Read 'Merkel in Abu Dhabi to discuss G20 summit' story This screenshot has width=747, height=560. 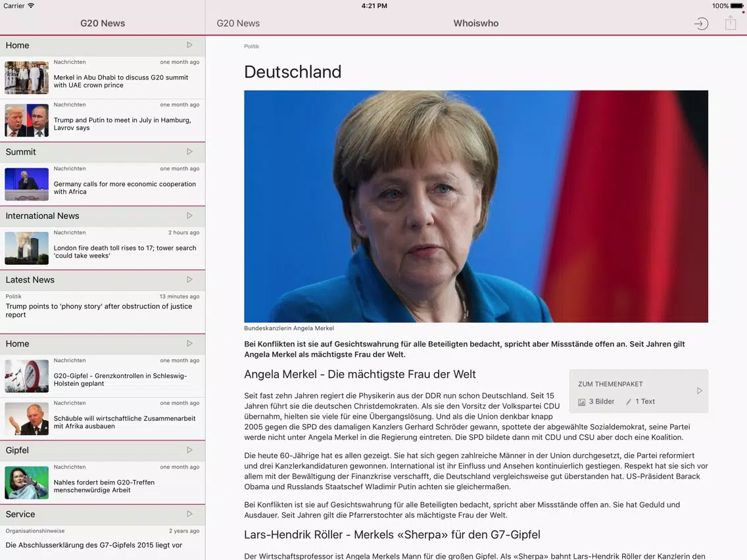click(x=121, y=82)
